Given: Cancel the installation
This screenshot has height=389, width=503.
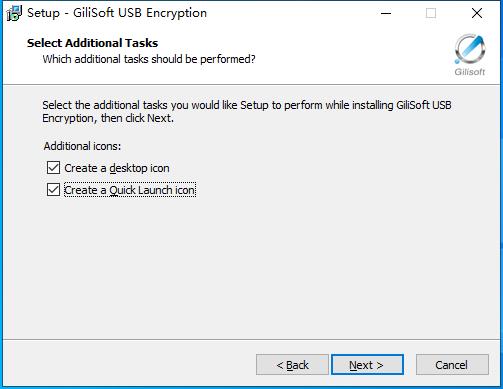Looking at the screenshot, I should click(x=452, y=365).
